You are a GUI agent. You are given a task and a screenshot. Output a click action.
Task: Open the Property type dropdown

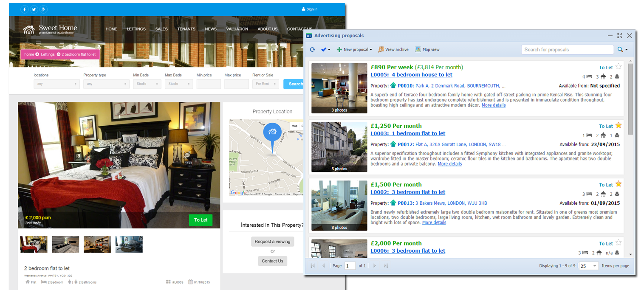coord(106,84)
